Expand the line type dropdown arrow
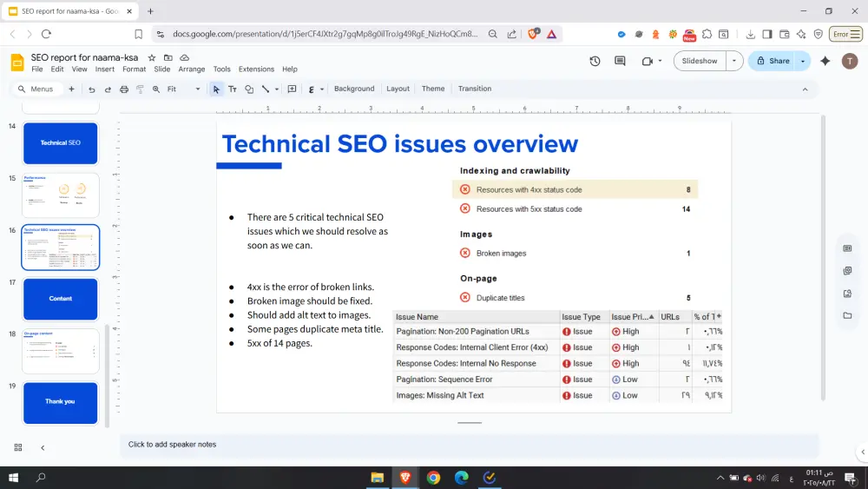 (277, 89)
